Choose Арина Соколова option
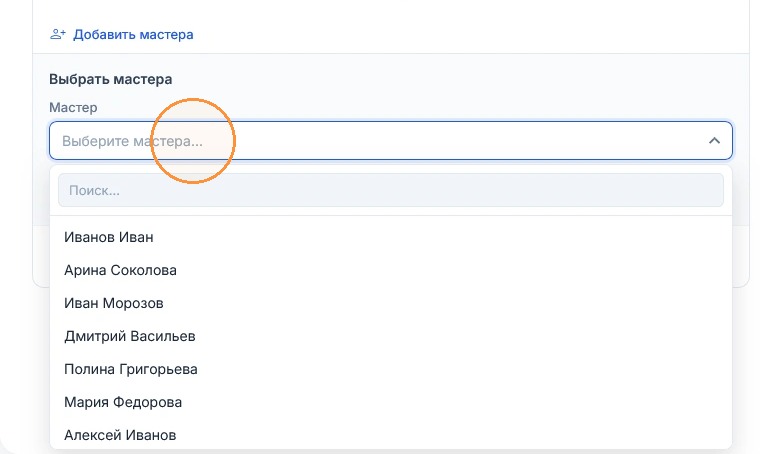The image size is (782, 454). coord(391,270)
